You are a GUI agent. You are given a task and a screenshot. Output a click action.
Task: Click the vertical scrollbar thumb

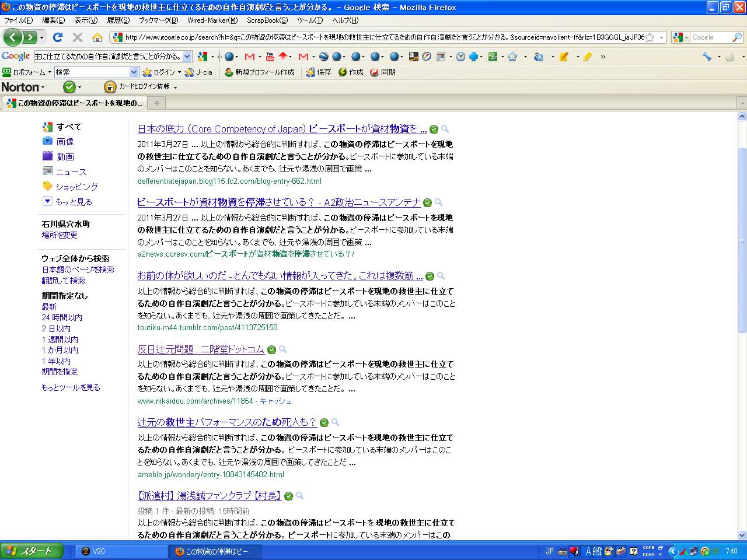click(742, 240)
